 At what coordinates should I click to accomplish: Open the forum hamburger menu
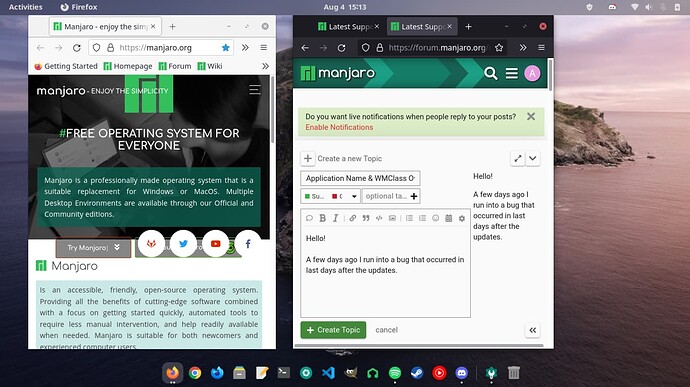click(511, 73)
